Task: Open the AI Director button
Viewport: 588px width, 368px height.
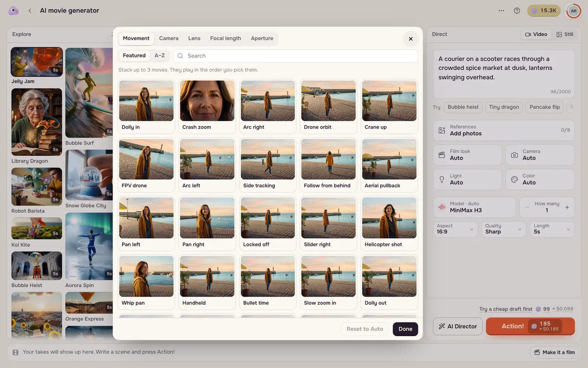Action: coord(458,326)
